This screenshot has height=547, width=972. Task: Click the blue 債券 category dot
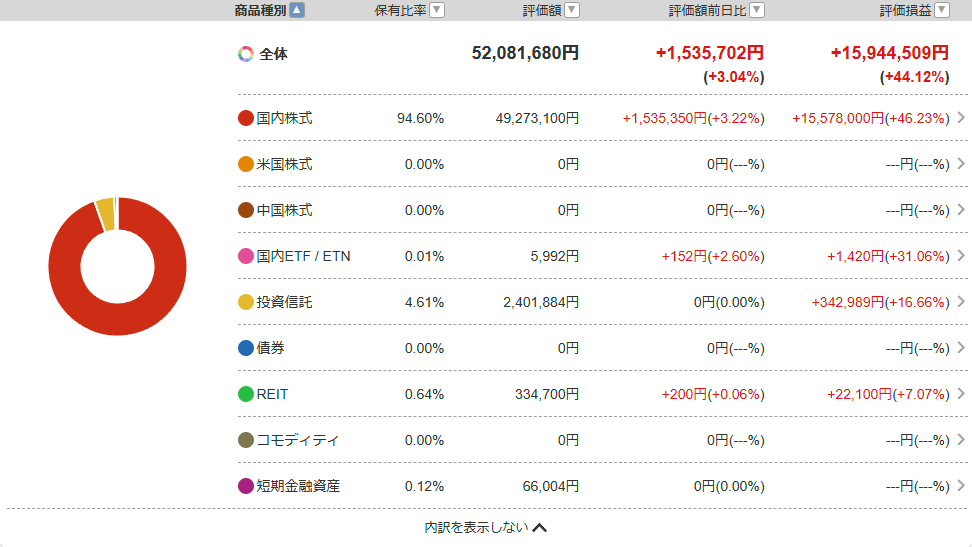(x=246, y=348)
